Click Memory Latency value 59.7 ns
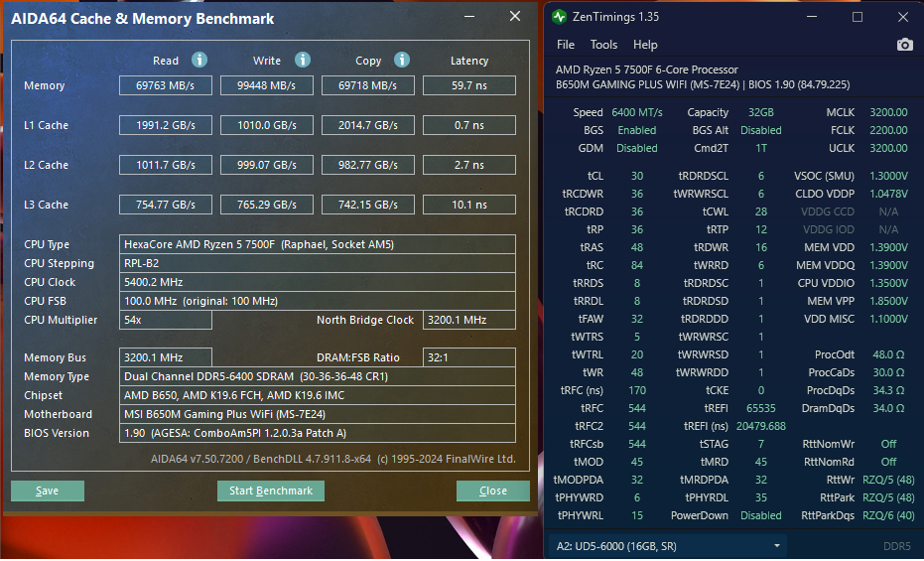The image size is (924, 561). pyautogui.click(x=469, y=85)
